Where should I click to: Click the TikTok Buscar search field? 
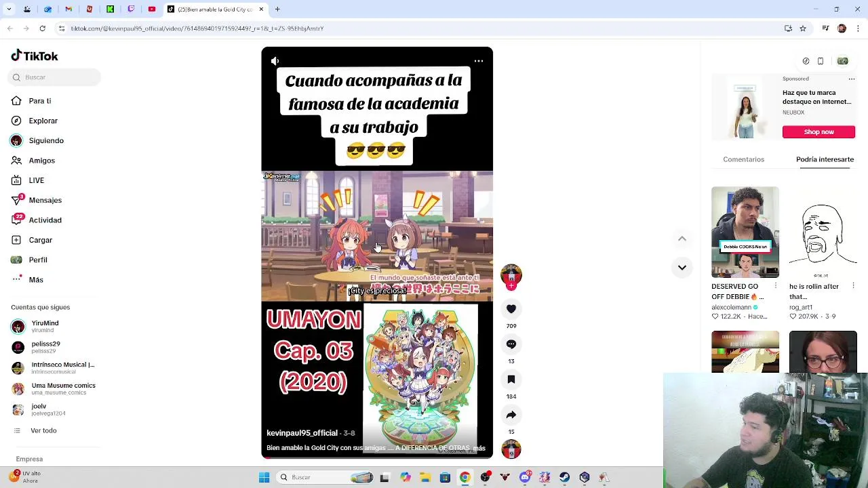coord(56,77)
